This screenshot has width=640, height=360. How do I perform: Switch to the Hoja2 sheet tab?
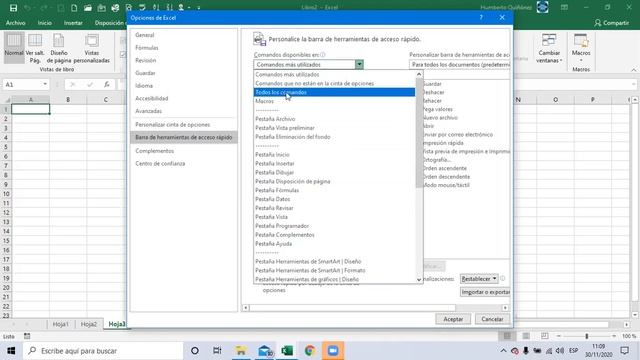89,324
